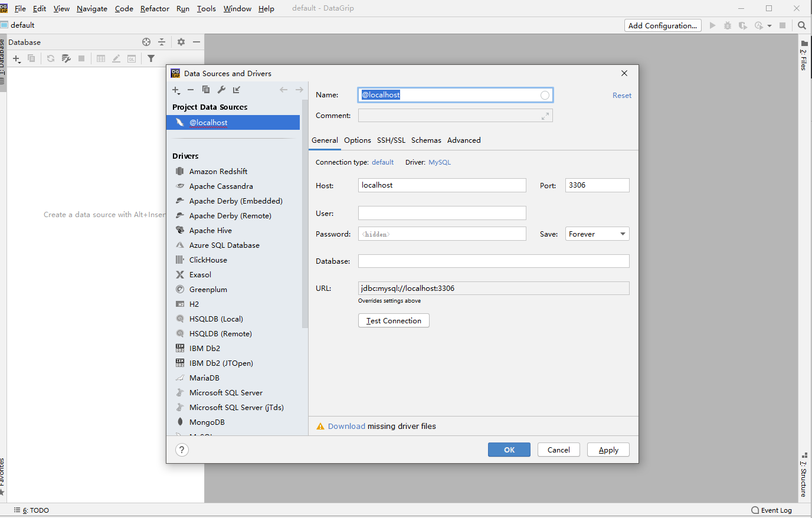Switch to the Schemas tab

click(426, 140)
